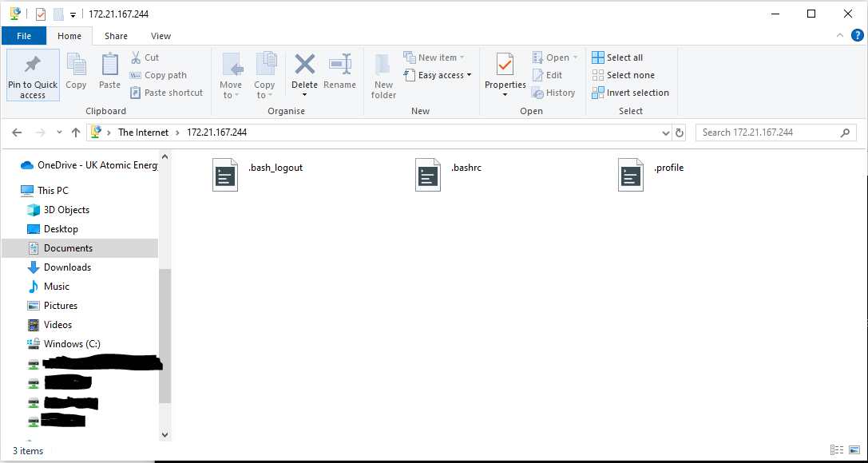
Task: Click the History icon
Action: click(x=554, y=92)
